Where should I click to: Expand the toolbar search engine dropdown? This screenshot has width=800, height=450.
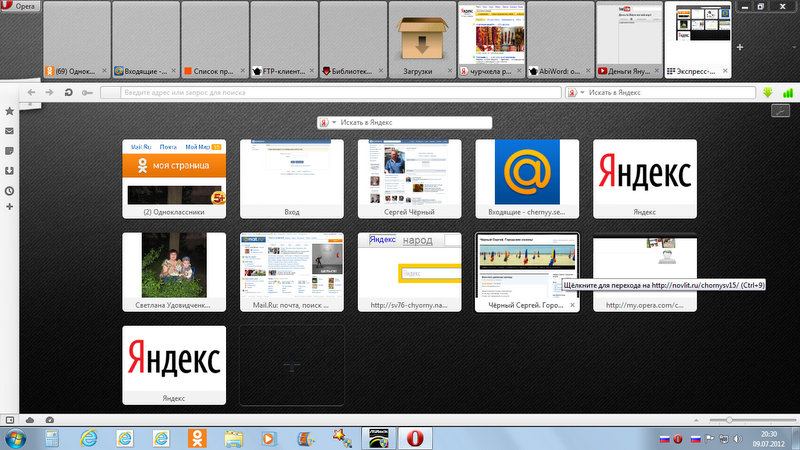coord(582,92)
